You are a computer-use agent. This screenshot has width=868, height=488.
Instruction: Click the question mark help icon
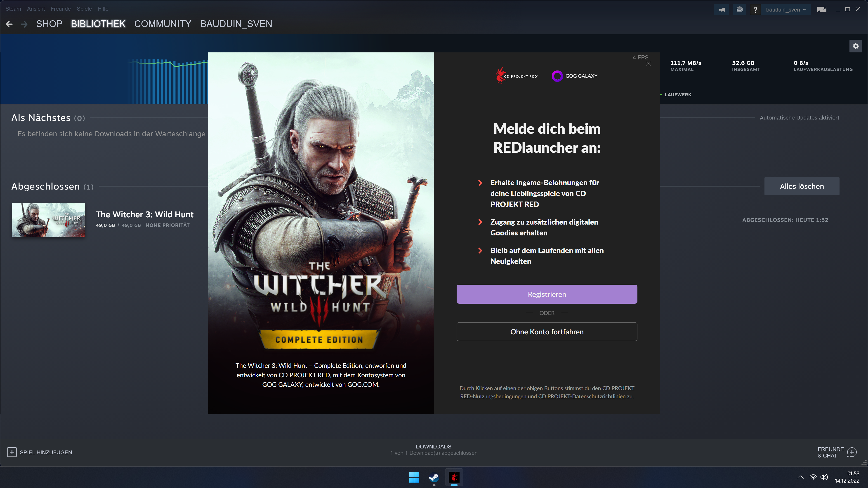coord(755,9)
